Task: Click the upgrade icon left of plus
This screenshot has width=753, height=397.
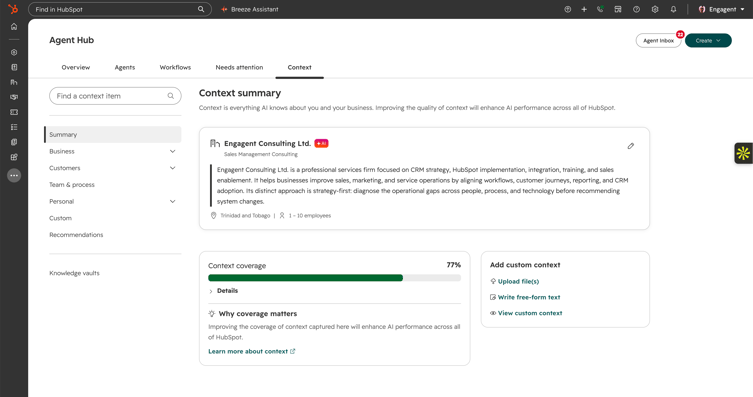Action: pyautogui.click(x=568, y=9)
